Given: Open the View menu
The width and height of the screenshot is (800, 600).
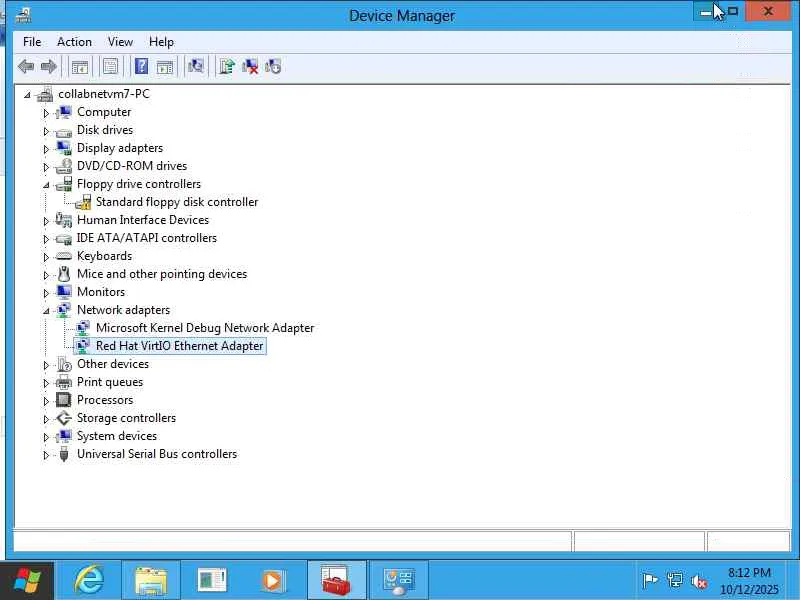Looking at the screenshot, I should pos(120,42).
